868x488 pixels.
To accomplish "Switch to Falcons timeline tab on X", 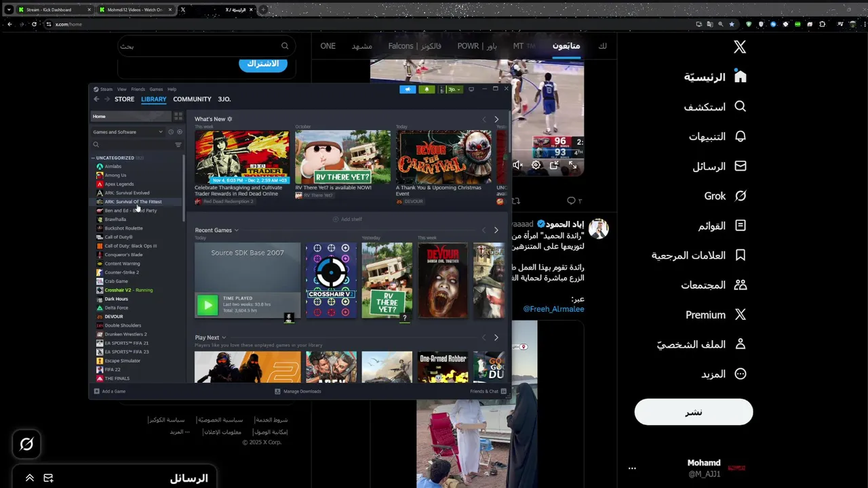I will click(x=415, y=46).
